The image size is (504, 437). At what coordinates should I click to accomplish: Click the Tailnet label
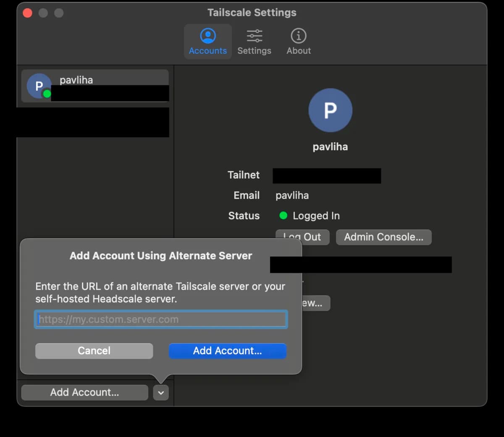click(x=244, y=175)
